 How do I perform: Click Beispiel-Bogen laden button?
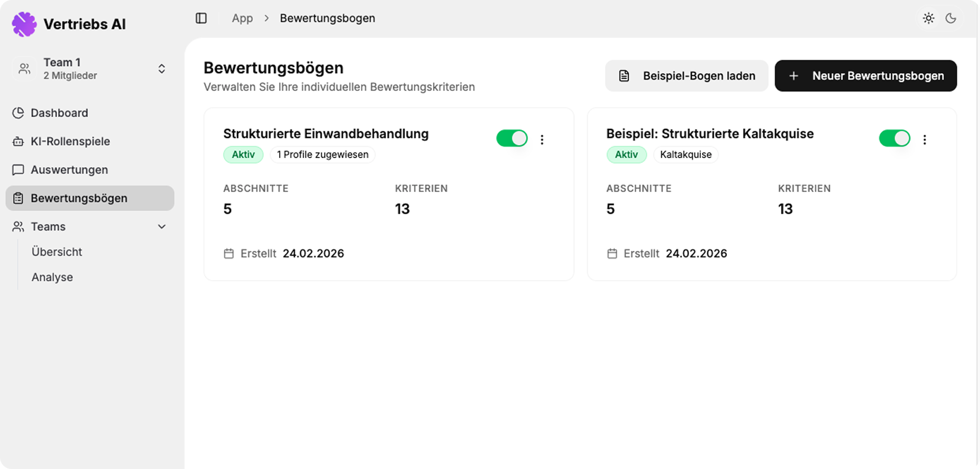pos(687,76)
